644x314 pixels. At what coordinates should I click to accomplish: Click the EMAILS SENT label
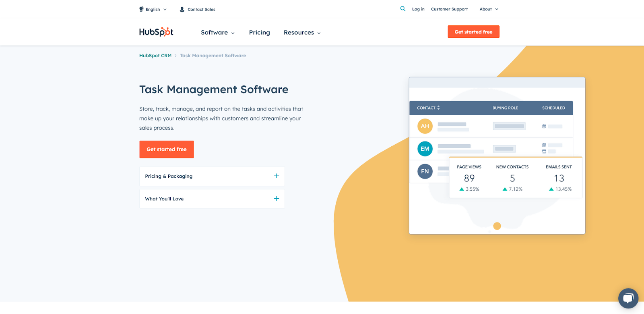(559, 167)
